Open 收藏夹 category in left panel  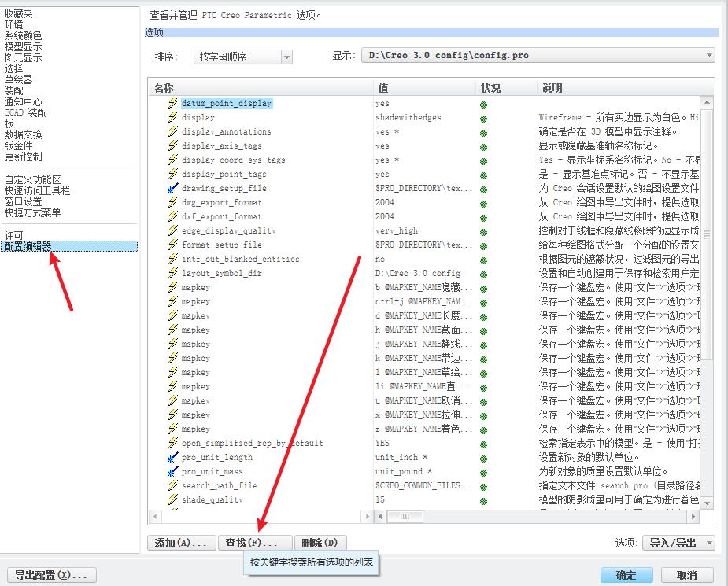[x=18, y=14]
